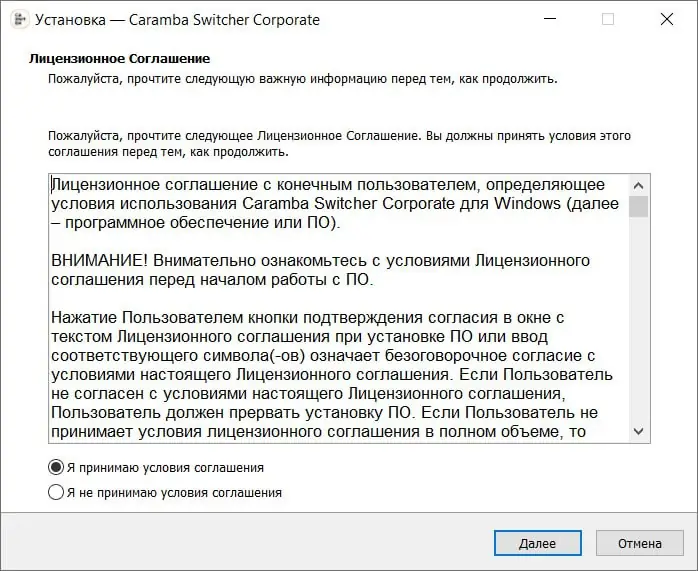698x571 pixels.
Task: Click the license text scroll down arrow
Action: (x=638, y=431)
